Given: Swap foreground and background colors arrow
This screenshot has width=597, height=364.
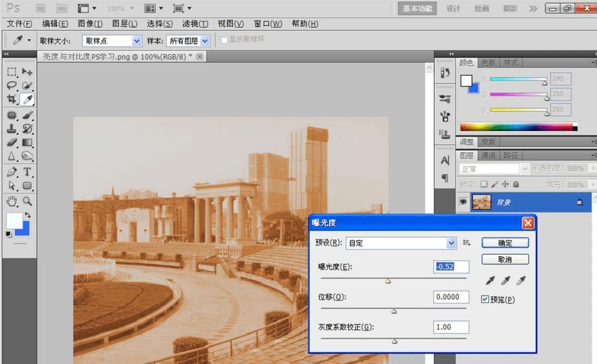Looking at the screenshot, I should point(28,215).
